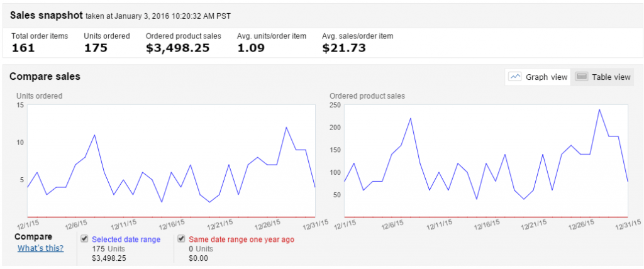Click the line chart icon for Graph view
The width and height of the screenshot is (644, 269).
point(516,77)
